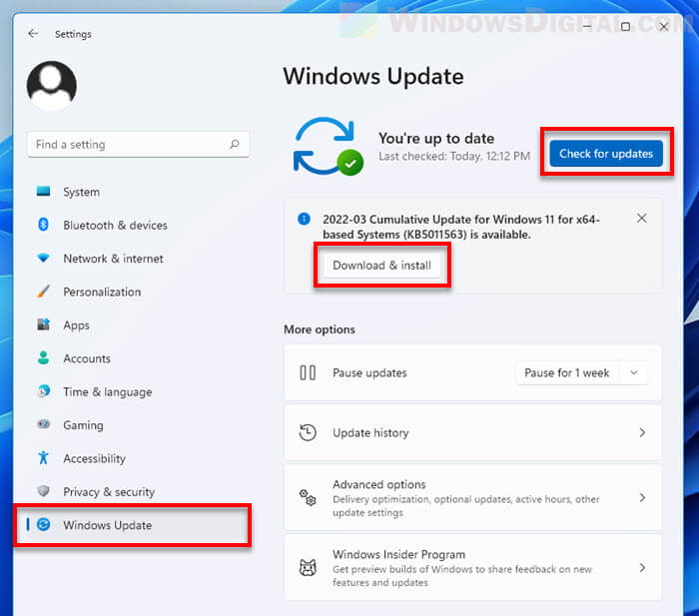
Task: Click the Accessibility figure icon
Action: coord(43,458)
